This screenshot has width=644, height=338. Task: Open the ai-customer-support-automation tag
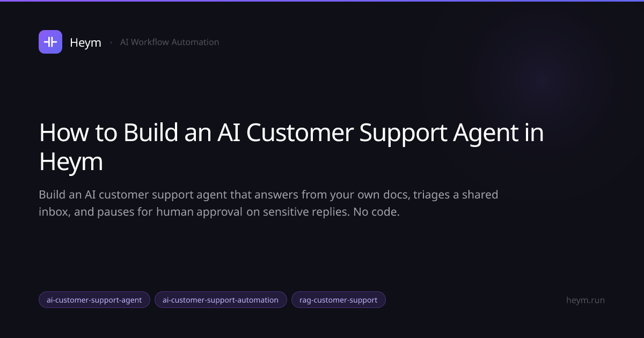(221, 300)
